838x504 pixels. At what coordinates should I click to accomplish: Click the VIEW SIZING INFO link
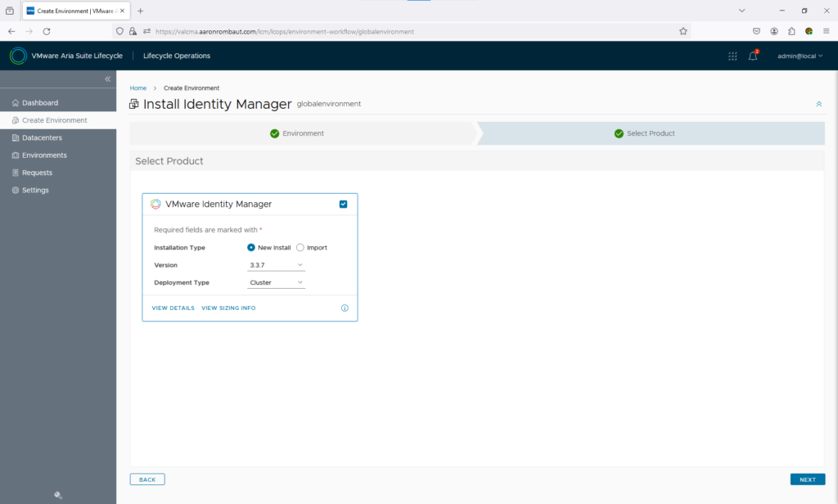(228, 308)
